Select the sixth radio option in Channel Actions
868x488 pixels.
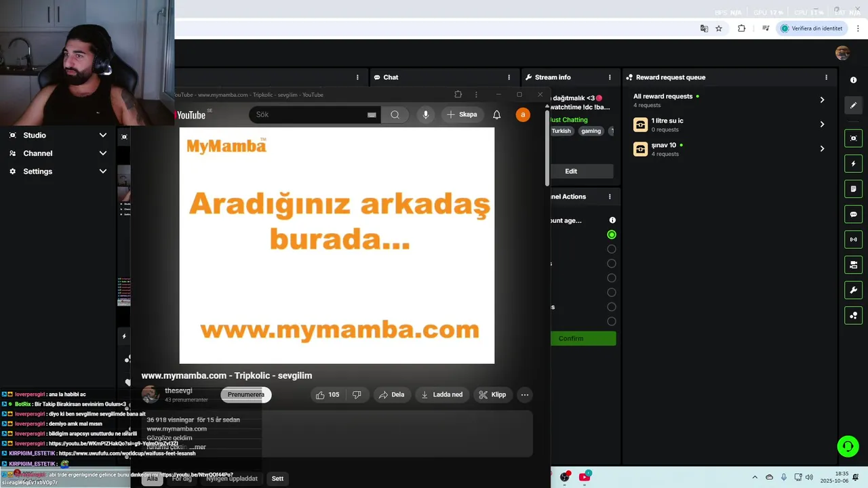(612, 307)
